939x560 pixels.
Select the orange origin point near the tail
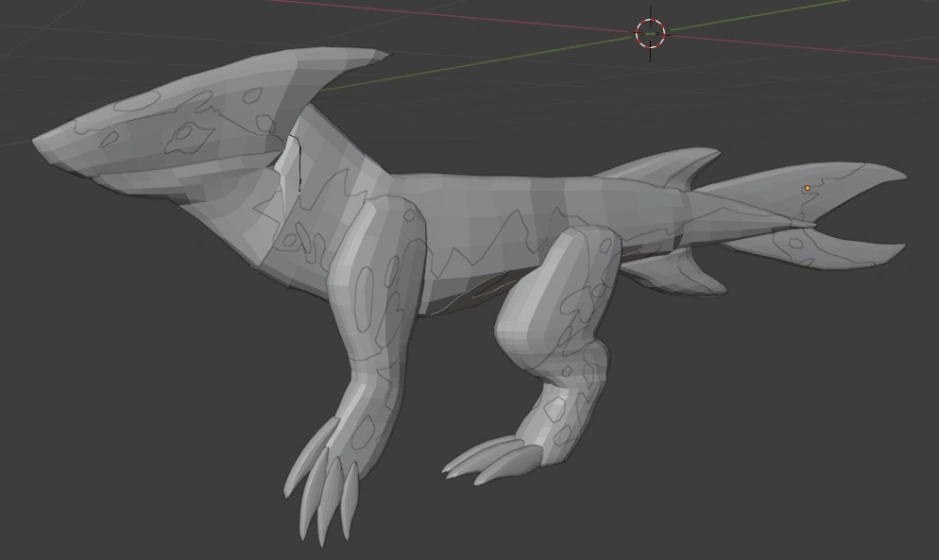[x=806, y=189]
